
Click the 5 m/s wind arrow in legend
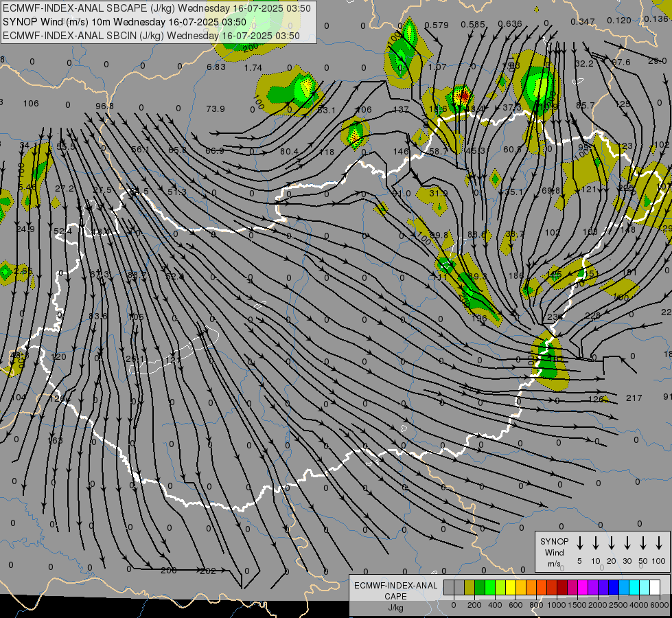pos(579,543)
